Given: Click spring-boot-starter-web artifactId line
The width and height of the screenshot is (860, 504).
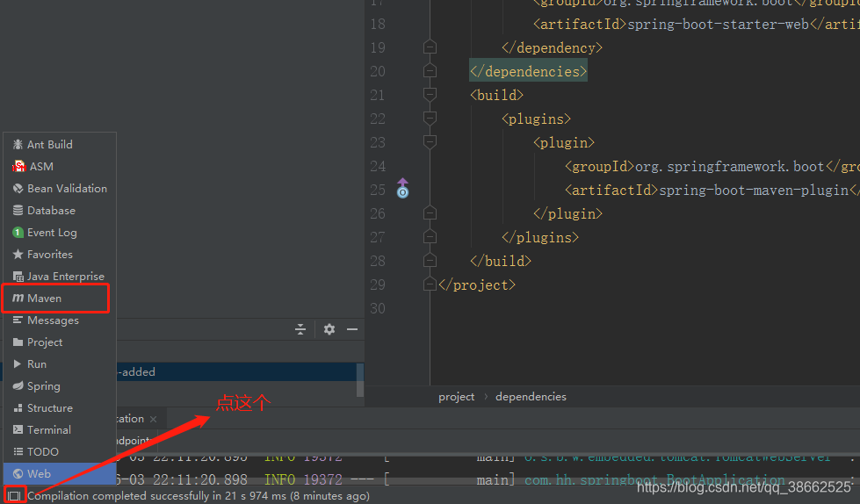Looking at the screenshot, I should (x=696, y=24).
